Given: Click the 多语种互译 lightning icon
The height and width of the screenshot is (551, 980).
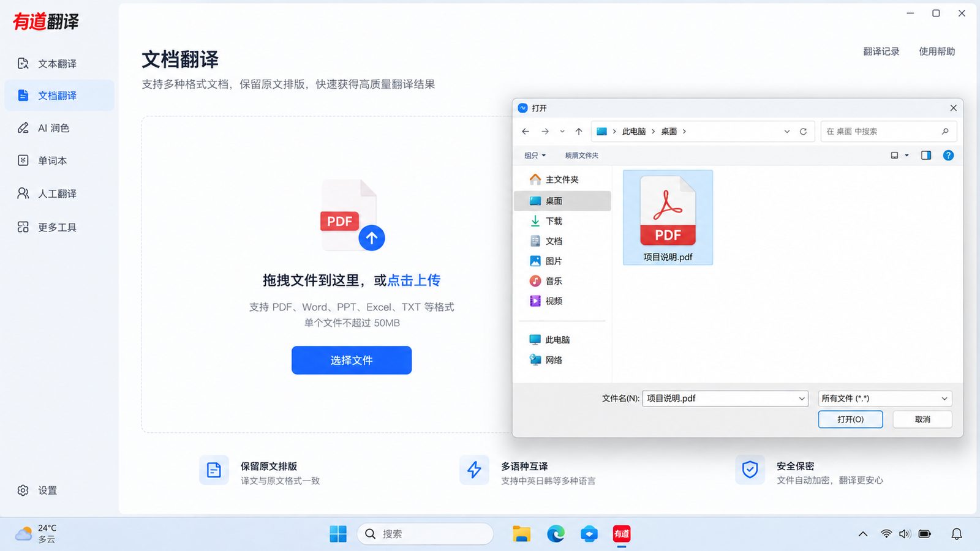Looking at the screenshot, I should 474,470.
